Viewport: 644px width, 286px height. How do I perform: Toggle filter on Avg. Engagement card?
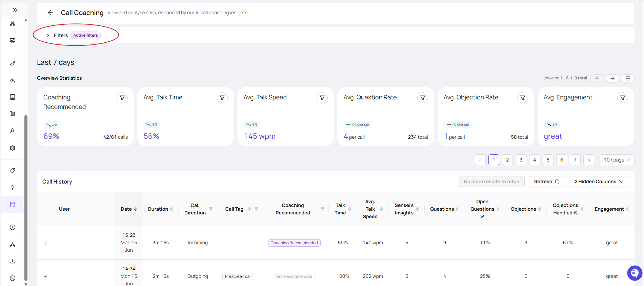point(623,98)
